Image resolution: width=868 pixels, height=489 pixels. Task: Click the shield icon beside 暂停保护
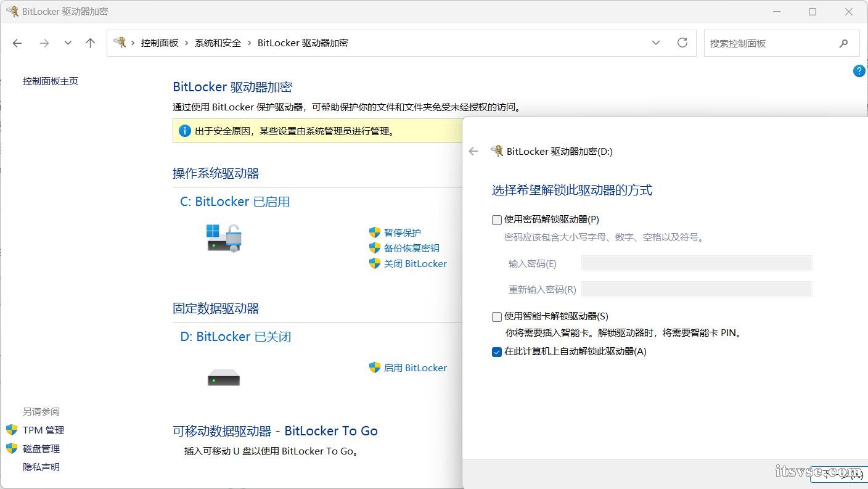[x=375, y=232]
